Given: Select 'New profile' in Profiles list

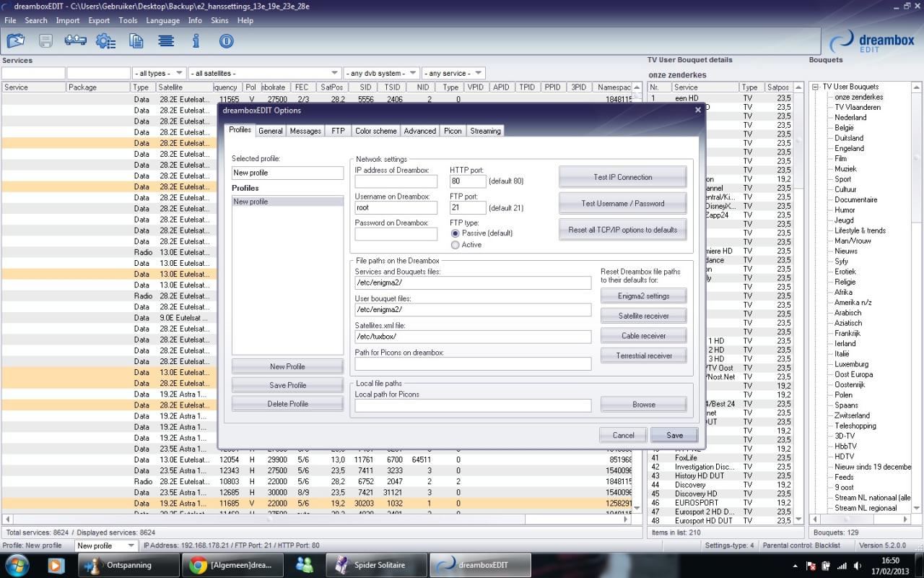Looking at the screenshot, I should [x=287, y=202].
